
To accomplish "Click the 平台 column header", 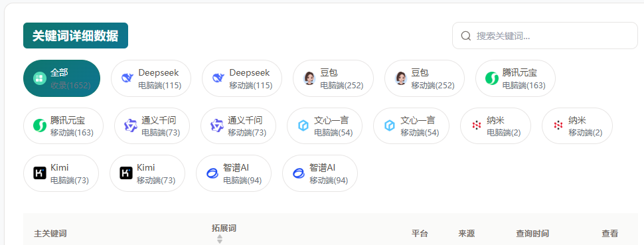I will [x=420, y=234].
